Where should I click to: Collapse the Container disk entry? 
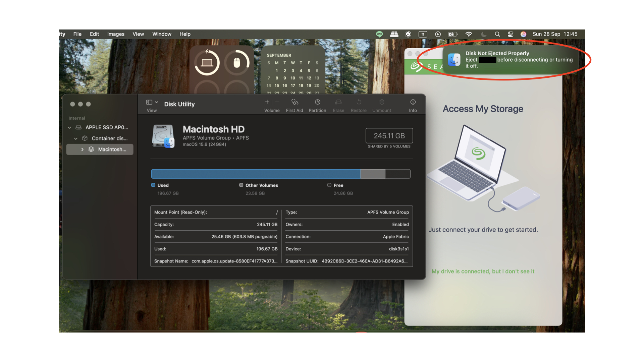click(76, 139)
